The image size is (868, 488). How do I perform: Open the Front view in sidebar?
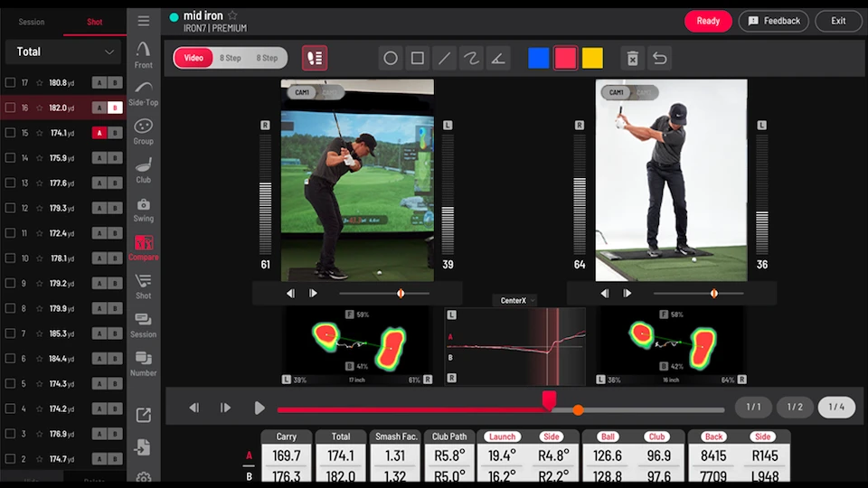[143, 55]
